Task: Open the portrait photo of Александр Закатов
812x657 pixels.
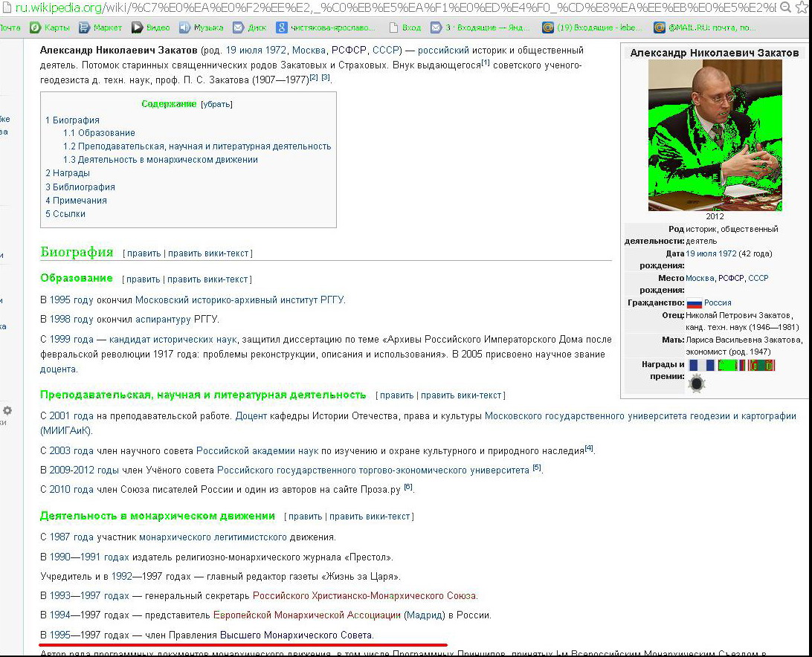Action: (x=715, y=135)
